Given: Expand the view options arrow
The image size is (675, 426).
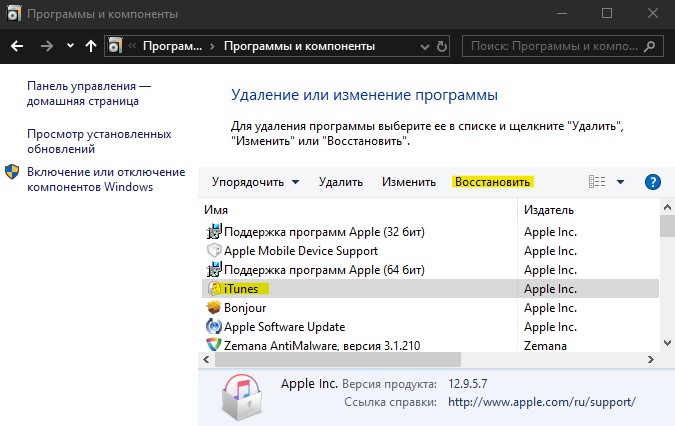Looking at the screenshot, I should pyautogui.click(x=620, y=182).
